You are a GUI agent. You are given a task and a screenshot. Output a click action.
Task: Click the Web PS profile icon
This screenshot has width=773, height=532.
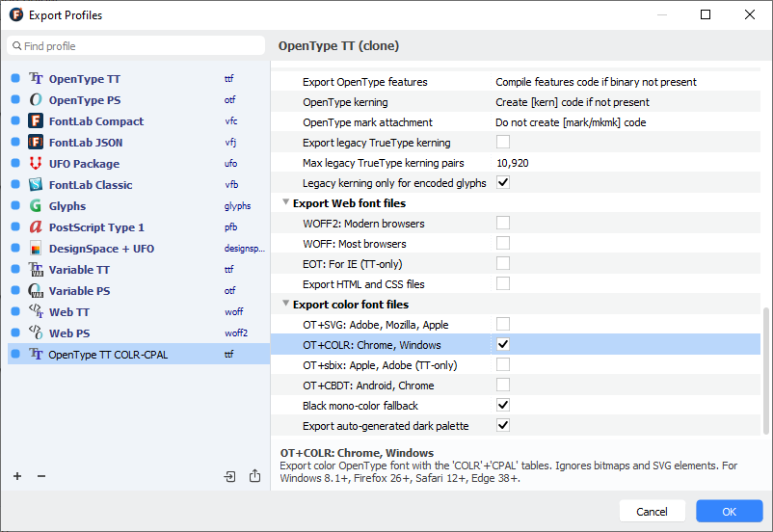point(36,332)
